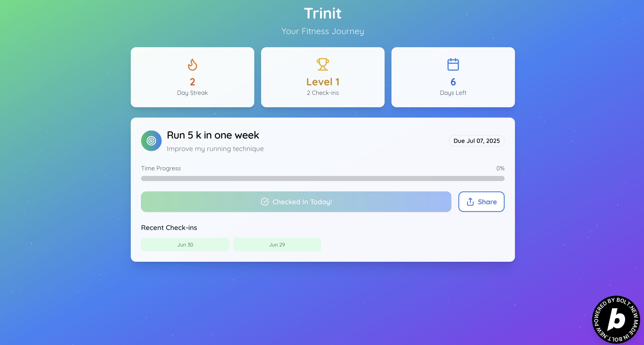Click the Trinit title heading
Viewport: 644px width, 345px height.
pyautogui.click(x=322, y=13)
